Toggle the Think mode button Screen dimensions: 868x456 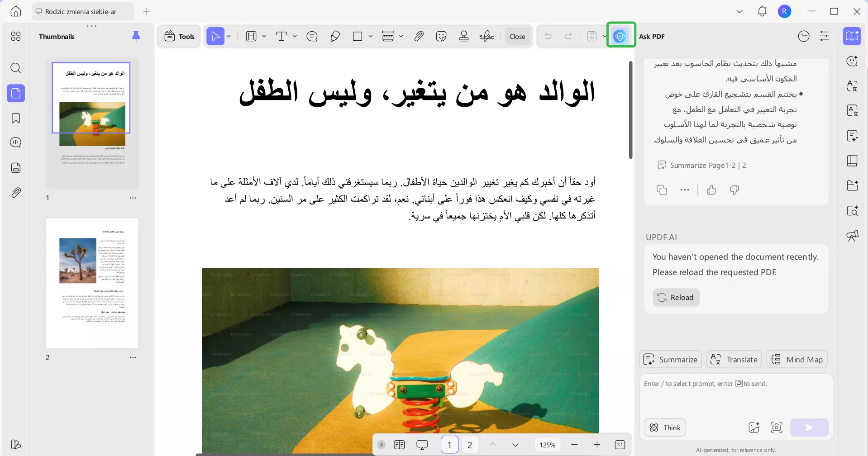click(x=665, y=427)
